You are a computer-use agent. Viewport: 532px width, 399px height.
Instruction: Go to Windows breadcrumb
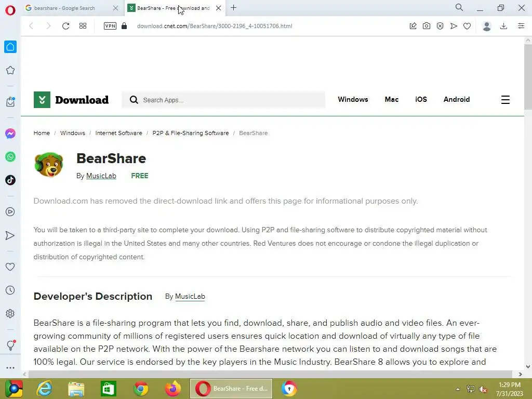coord(73,133)
